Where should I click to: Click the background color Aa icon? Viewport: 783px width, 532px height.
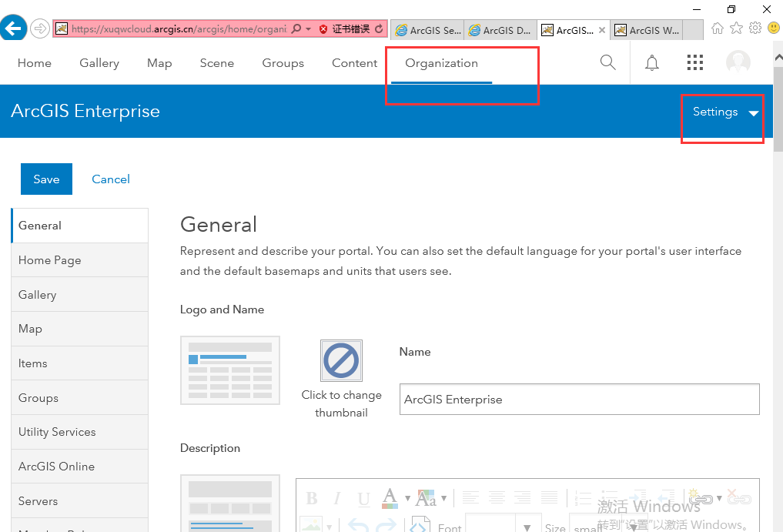pyautogui.click(x=426, y=499)
